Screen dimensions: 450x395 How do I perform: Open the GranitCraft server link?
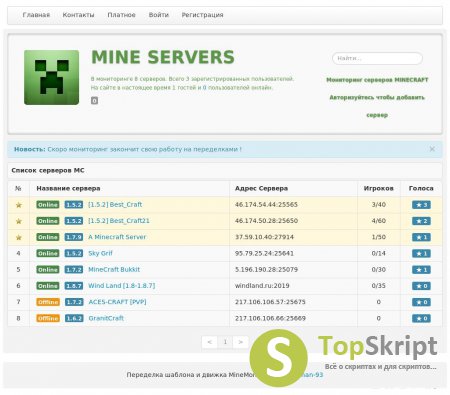click(x=106, y=318)
